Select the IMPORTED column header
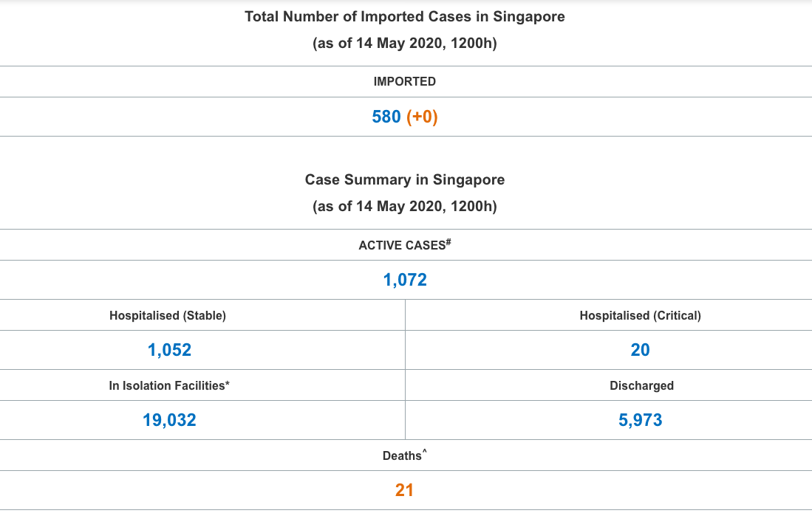Screen dimensions: 812x516 click(x=405, y=82)
